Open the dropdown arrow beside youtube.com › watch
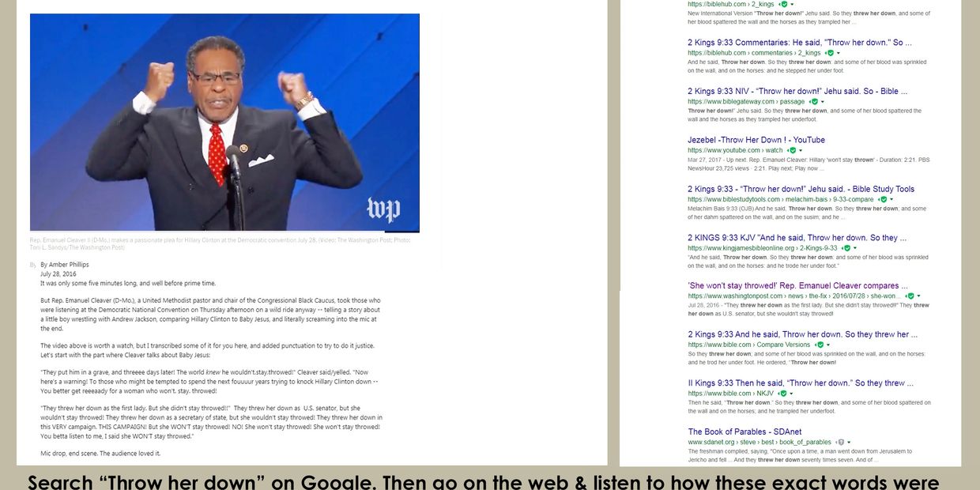Screen dimensions: 980x490 801,150
